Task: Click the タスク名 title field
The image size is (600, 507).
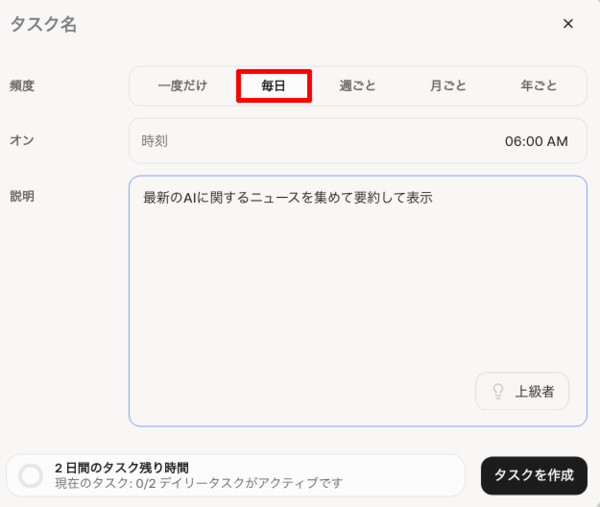Action: tap(44, 24)
